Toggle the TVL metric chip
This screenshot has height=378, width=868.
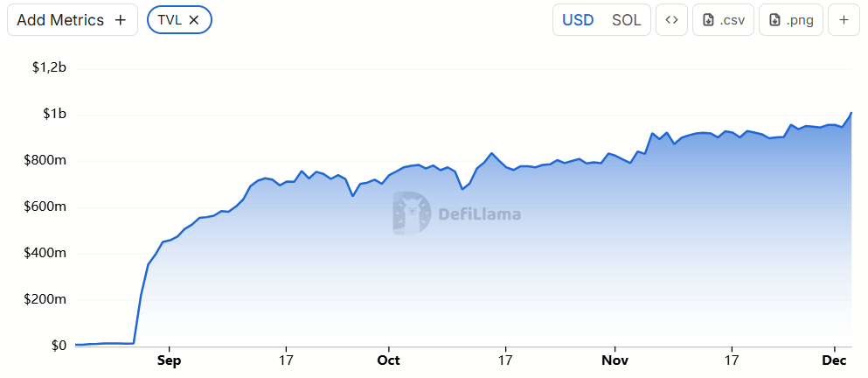pyautogui.click(x=170, y=19)
